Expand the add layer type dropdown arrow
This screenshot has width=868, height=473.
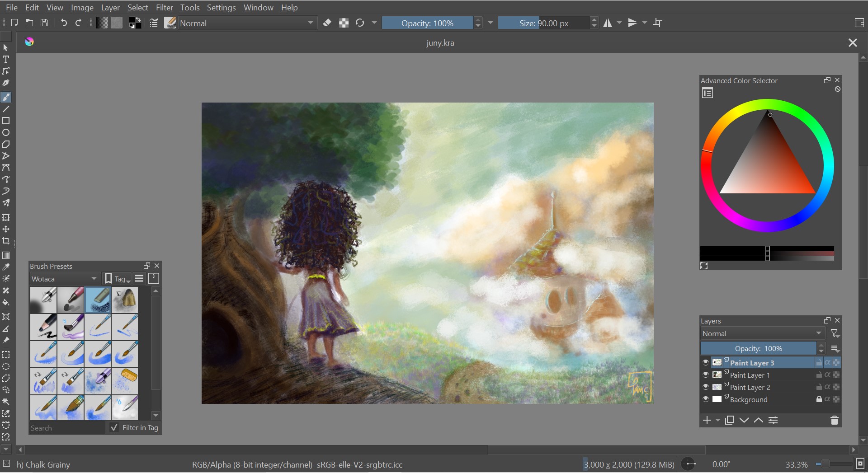(x=718, y=420)
